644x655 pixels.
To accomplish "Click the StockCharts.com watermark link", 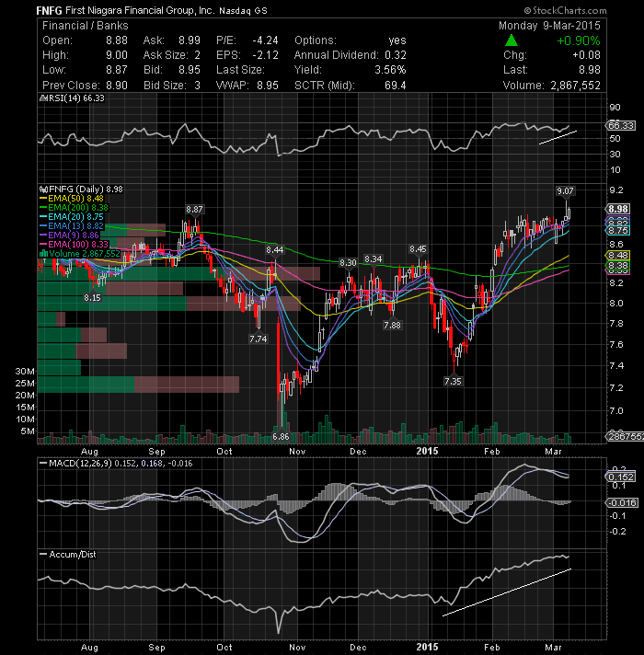I will [565, 10].
